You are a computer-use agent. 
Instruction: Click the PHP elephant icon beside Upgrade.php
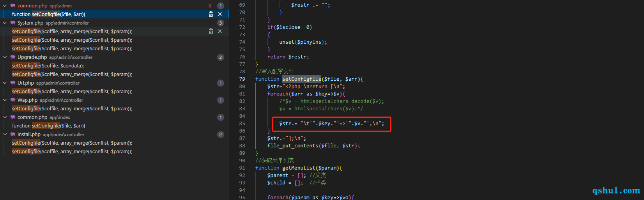point(13,57)
